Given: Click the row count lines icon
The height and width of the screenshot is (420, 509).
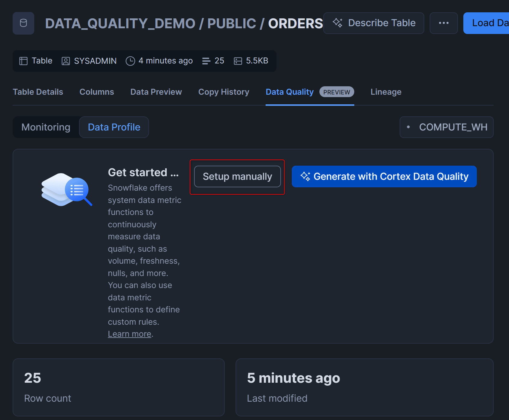Looking at the screenshot, I should pos(206,61).
